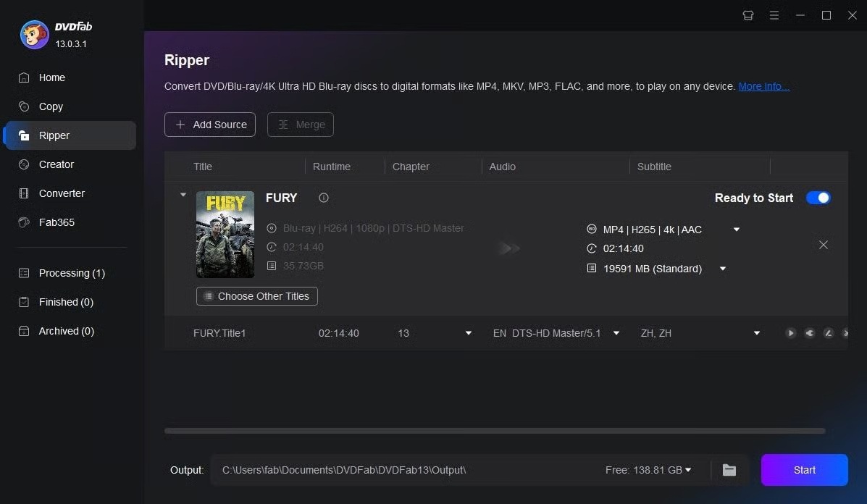Toggle the Ready to Start switch

(x=818, y=198)
